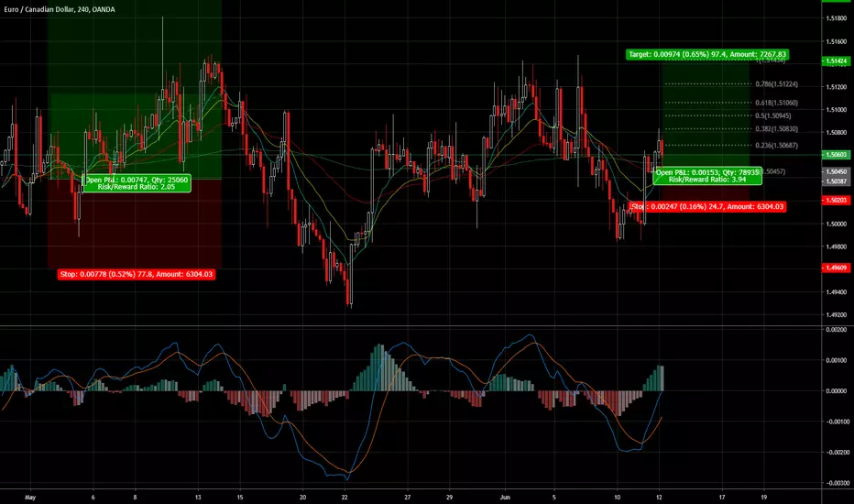Click Fibonacci level 0.382(1.50830) label
This screenshot has width=854, height=504.
click(776, 129)
